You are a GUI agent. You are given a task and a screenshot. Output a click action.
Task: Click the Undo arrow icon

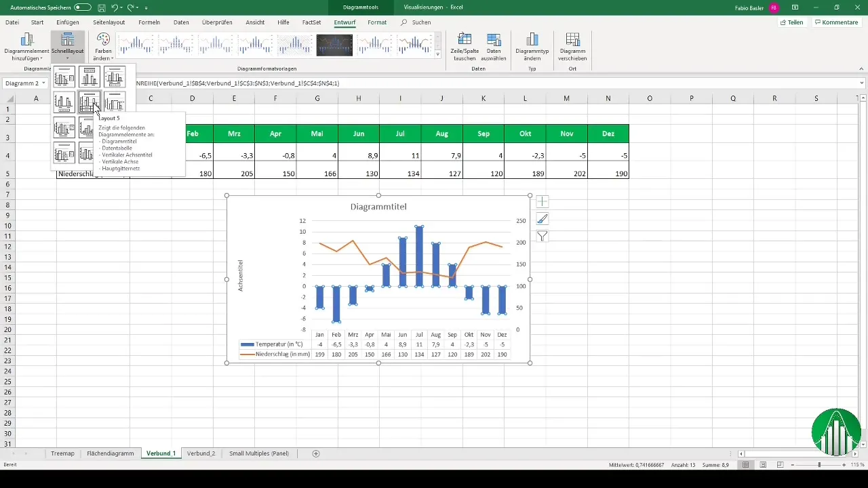115,7
